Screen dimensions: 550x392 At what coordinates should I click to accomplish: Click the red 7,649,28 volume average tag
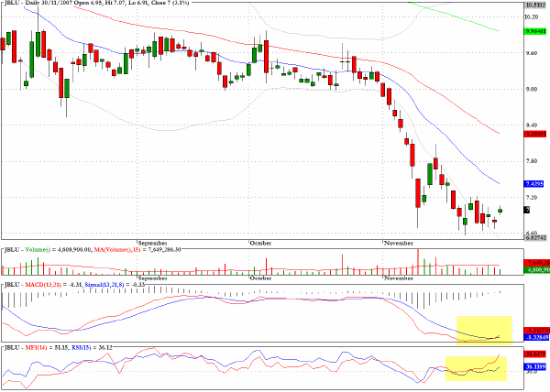point(537,263)
